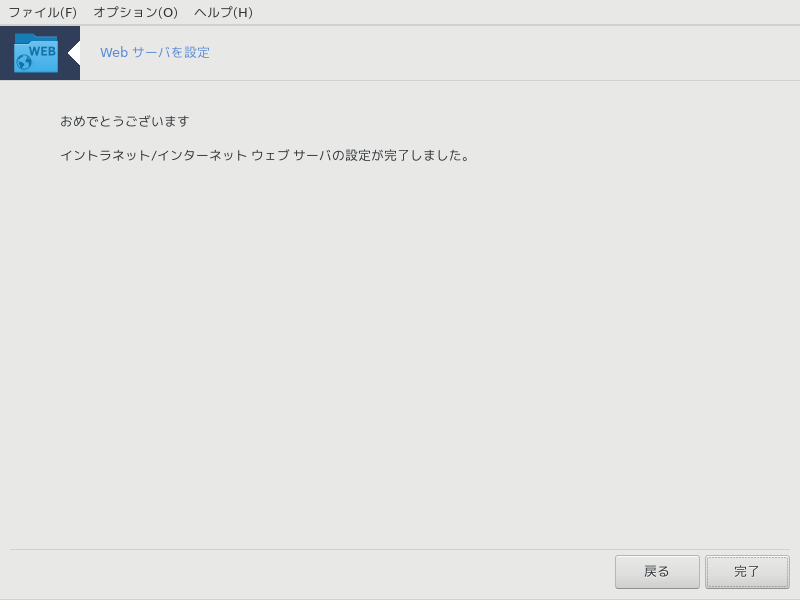This screenshot has height=600, width=800.
Task: Click the 完了 button to finish
Action: pos(747,572)
